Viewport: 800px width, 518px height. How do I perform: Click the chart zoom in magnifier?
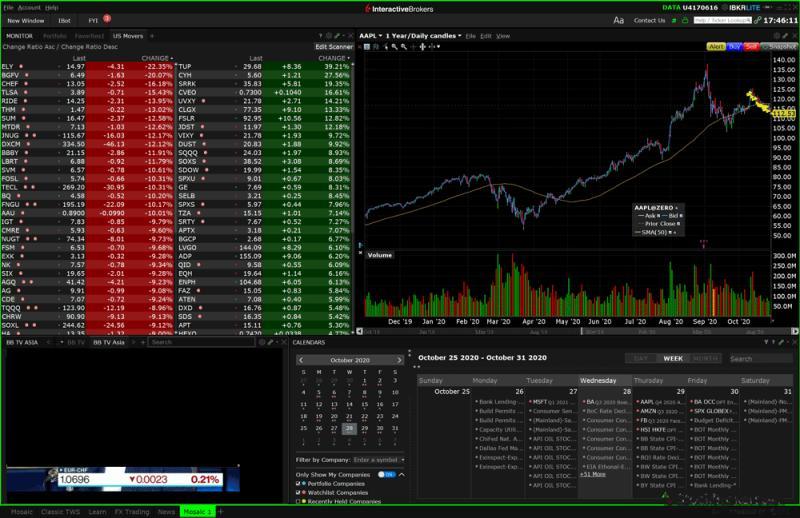(394, 47)
